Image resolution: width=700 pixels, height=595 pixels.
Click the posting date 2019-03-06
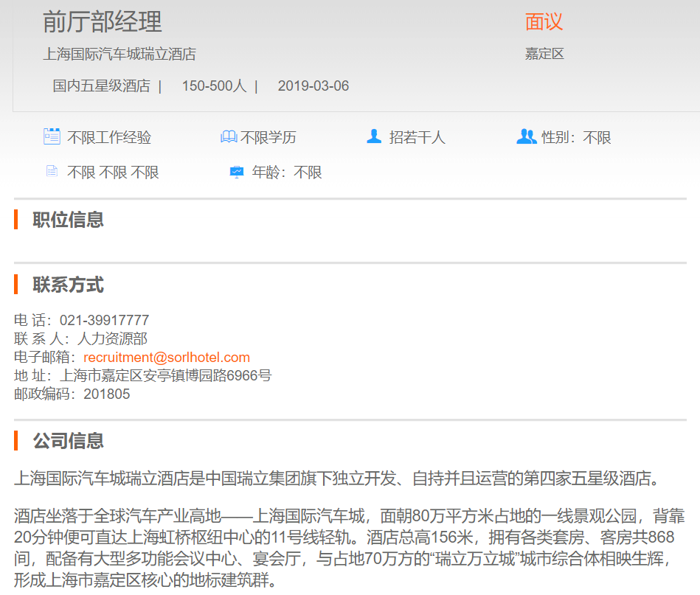(313, 86)
